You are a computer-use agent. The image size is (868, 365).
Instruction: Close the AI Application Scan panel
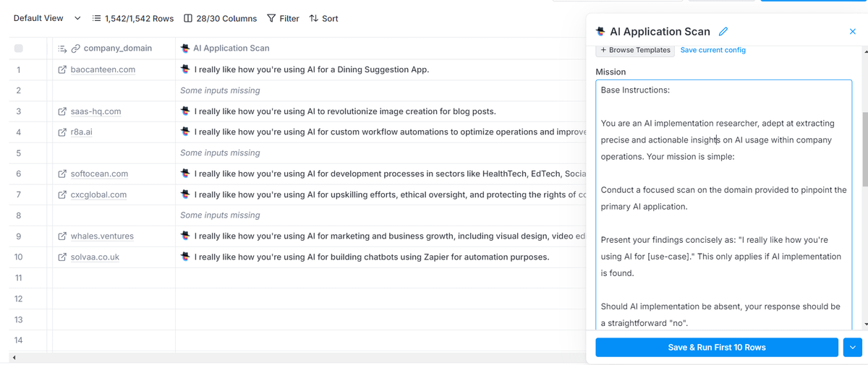852,32
